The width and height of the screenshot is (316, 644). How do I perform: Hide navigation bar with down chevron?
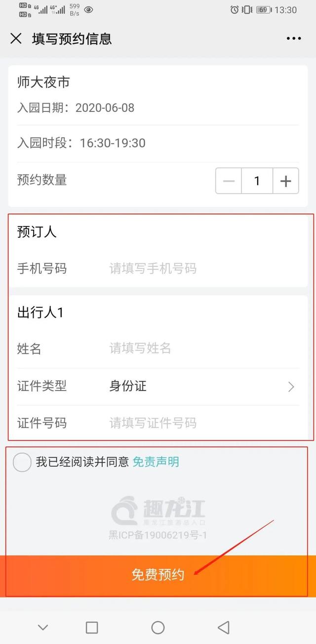[x=43, y=627]
